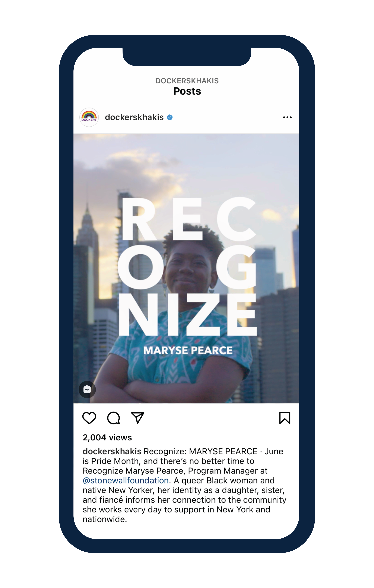Save post with the bookmark icon
The height and width of the screenshot is (588, 374).
tap(285, 418)
